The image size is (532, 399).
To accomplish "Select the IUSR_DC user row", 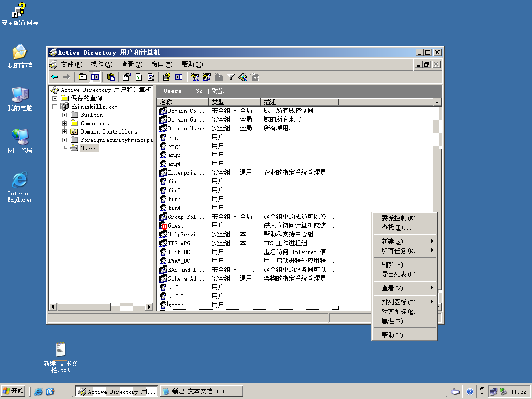I will pos(248,252).
